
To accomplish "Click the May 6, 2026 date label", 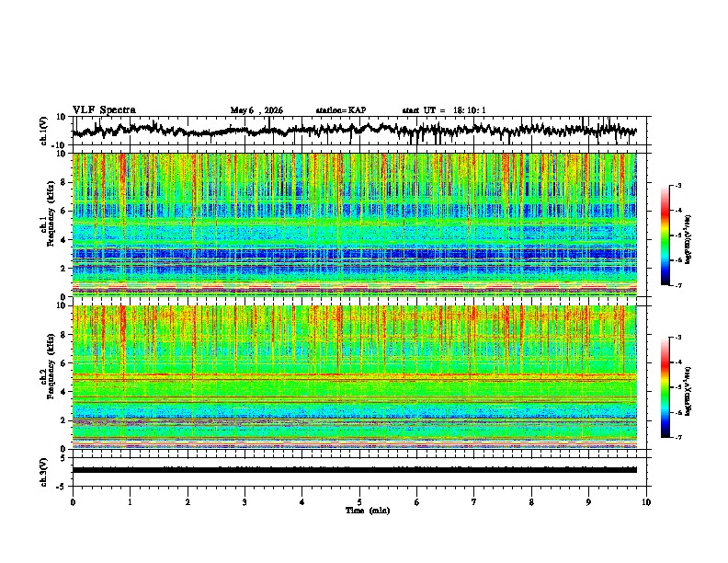I will click(x=256, y=110).
